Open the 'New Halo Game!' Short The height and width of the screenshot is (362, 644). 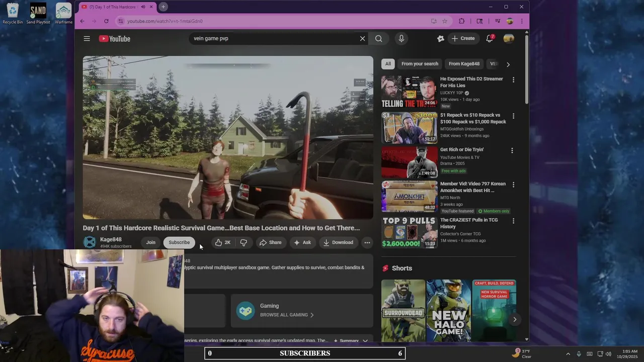(448, 310)
